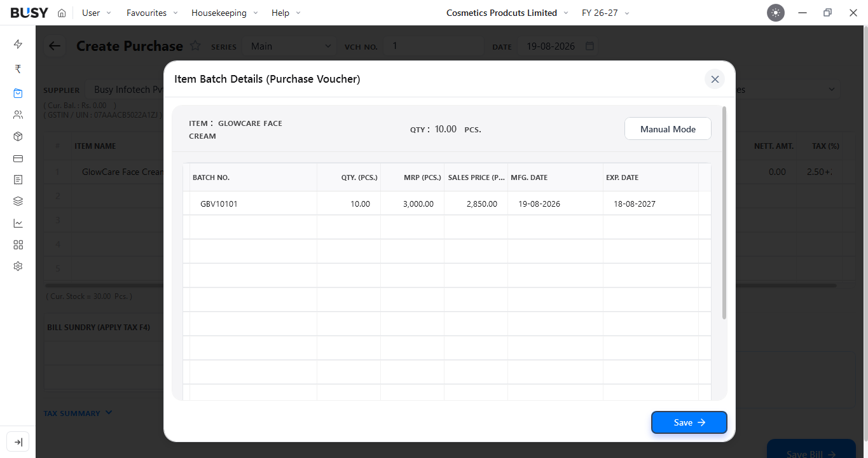Expand the Tax Summary section
868x458 pixels.
click(x=78, y=413)
